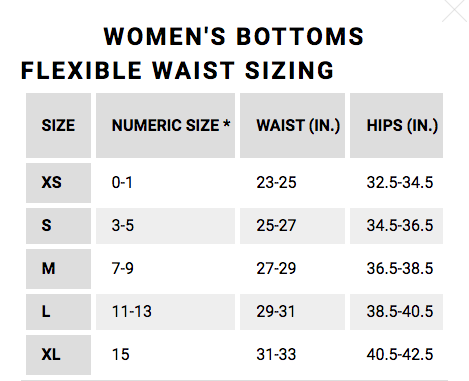Click the Women's Bottoms title heading
469x381 pixels.
234,36
